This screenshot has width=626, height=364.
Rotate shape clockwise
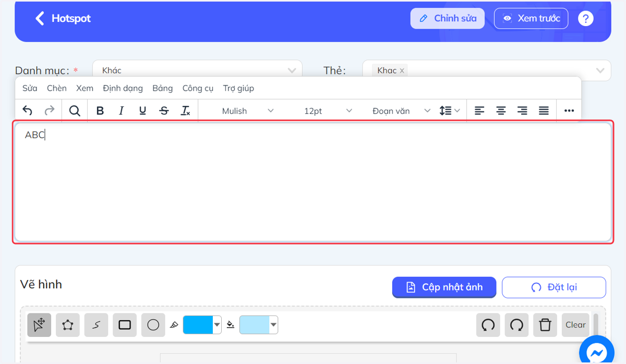[x=516, y=325]
